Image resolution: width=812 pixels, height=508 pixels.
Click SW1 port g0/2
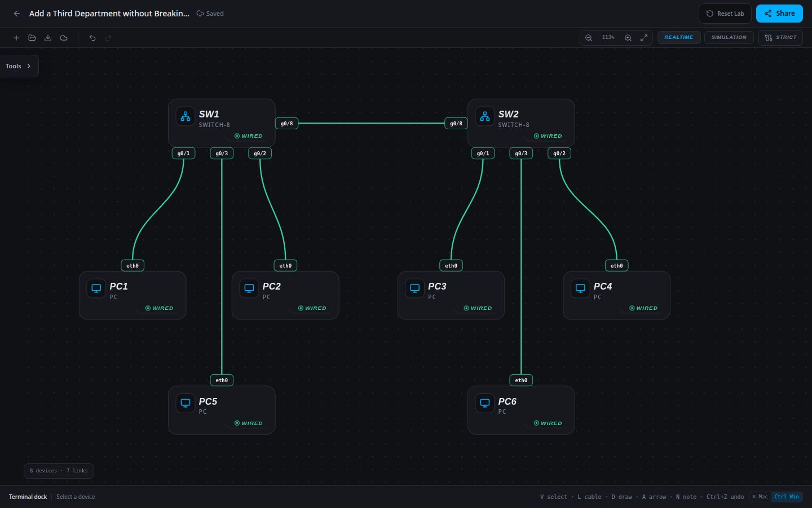tap(260, 154)
